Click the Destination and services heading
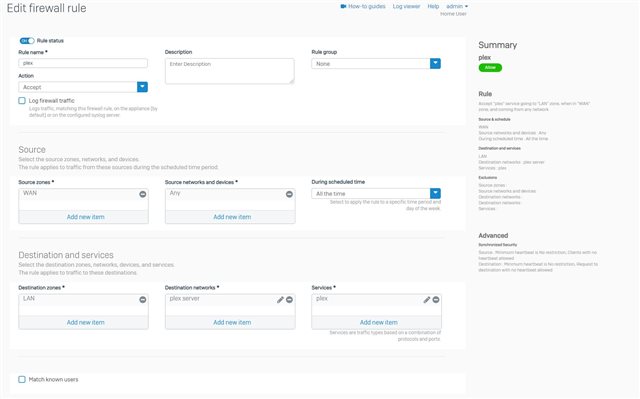 point(66,255)
